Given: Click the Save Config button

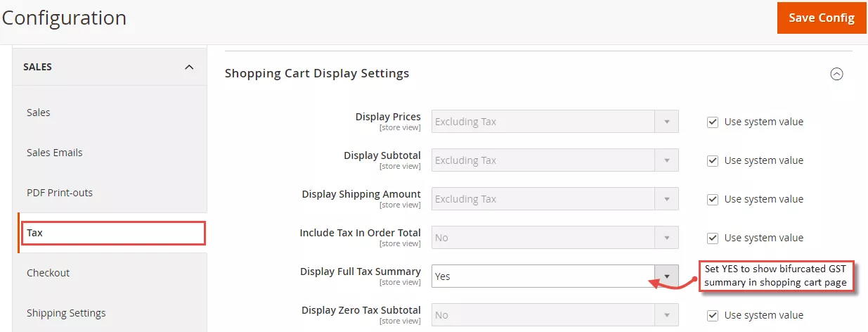Looking at the screenshot, I should click(821, 18).
